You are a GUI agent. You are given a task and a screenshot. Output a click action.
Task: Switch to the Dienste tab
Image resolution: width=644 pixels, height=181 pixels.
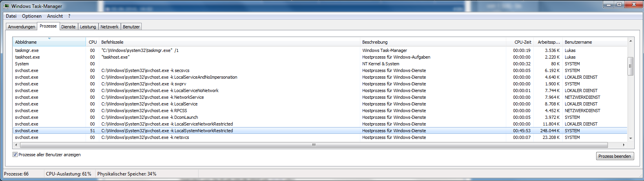coord(68,27)
